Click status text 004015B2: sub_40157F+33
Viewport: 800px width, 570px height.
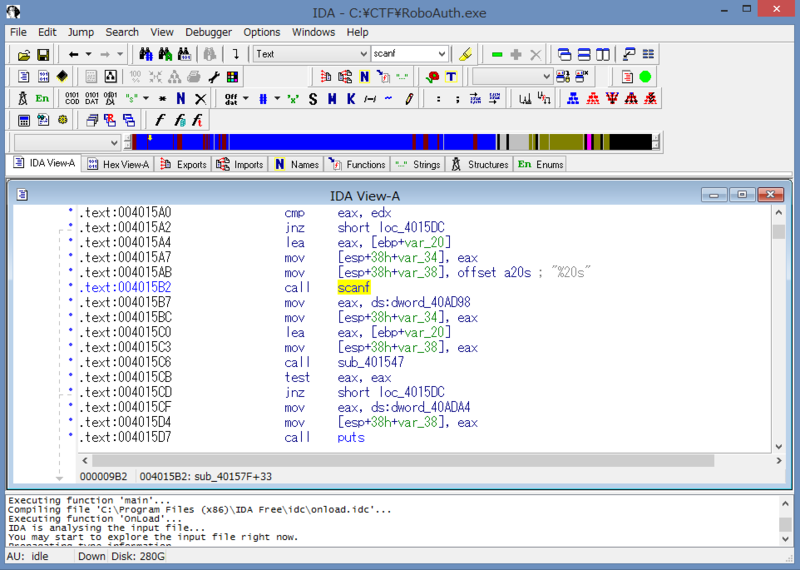click(206, 477)
